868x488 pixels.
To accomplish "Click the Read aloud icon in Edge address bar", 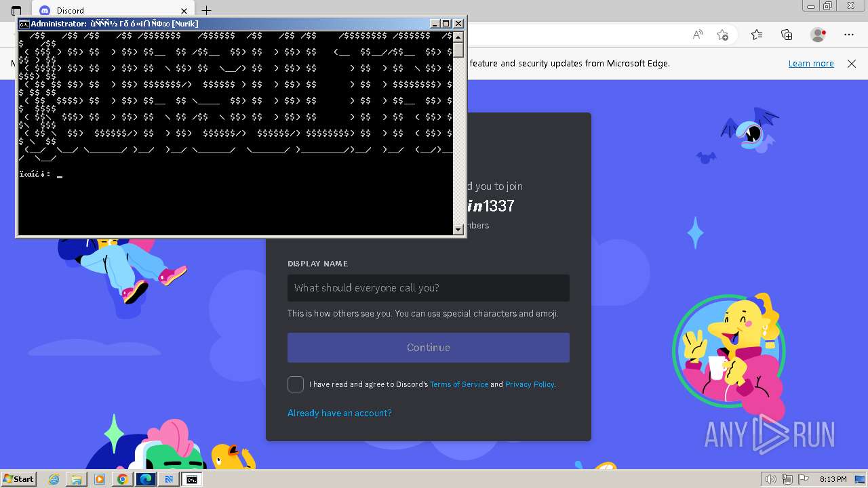I will click(x=698, y=35).
